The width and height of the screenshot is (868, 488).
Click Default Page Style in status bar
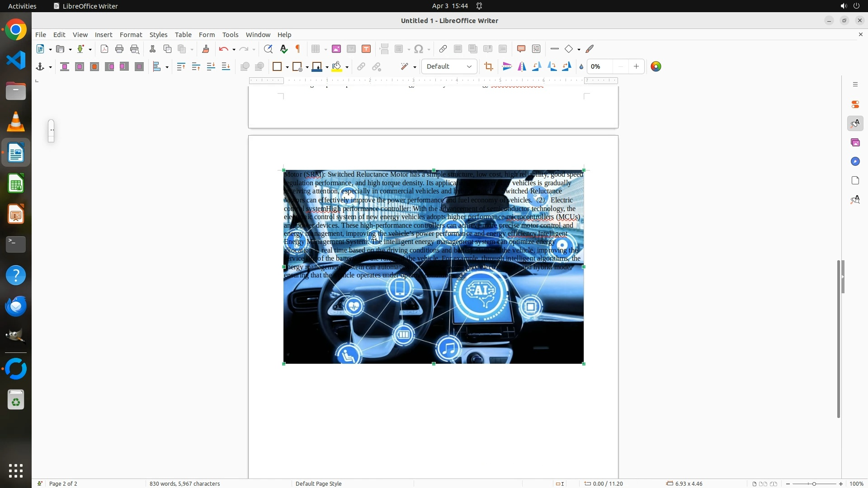click(x=318, y=483)
